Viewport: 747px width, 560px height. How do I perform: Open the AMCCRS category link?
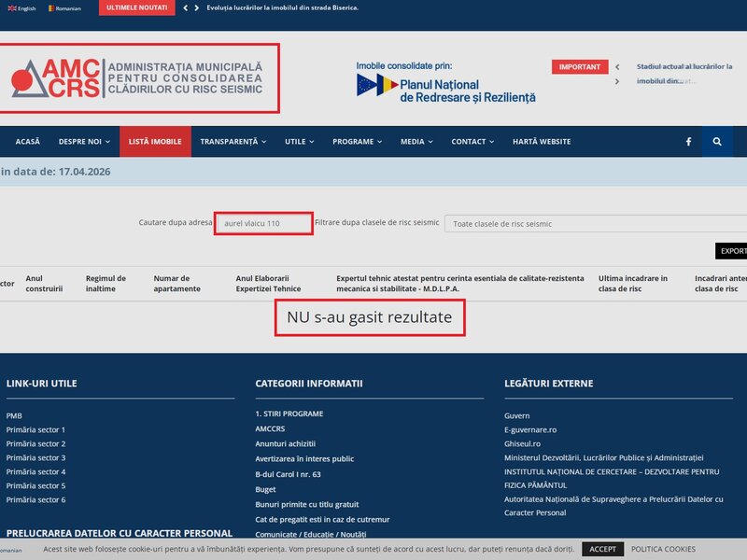click(270, 428)
